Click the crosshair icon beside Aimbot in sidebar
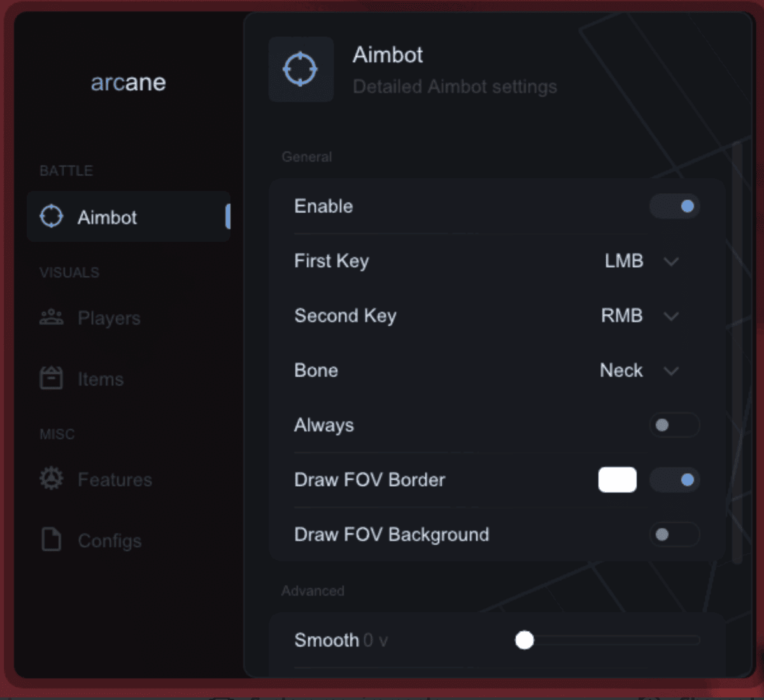 coord(52,216)
